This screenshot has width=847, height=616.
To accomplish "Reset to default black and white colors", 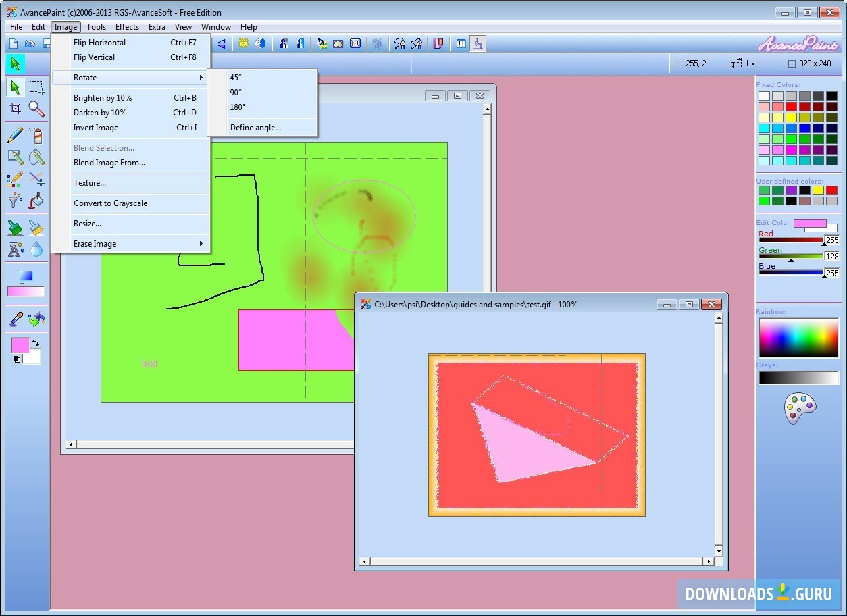I will click(16, 359).
